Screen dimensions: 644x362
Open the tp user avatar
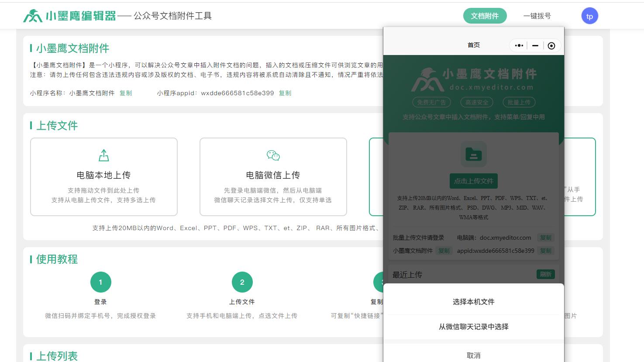(x=589, y=16)
